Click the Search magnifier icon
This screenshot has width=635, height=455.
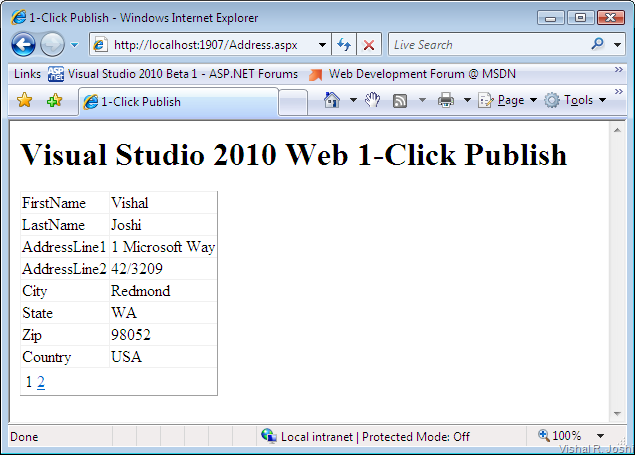click(x=597, y=44)
